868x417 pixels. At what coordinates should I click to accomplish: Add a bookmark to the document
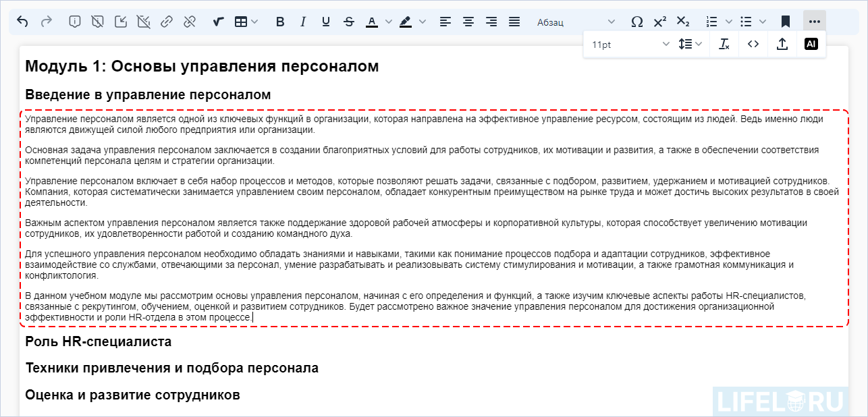(x=785, y=21)
